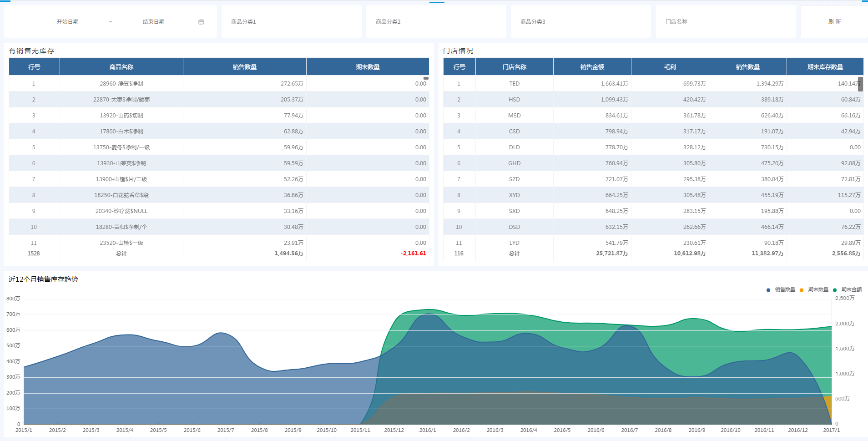Click the 开始日期 start date field
The image size is (868, 441).
point(68,22)
